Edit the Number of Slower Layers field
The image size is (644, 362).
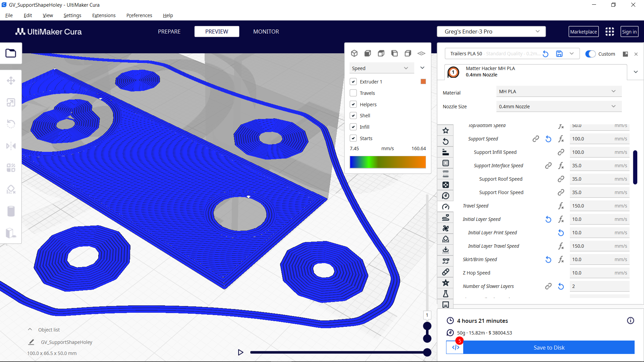coord(599,286)
